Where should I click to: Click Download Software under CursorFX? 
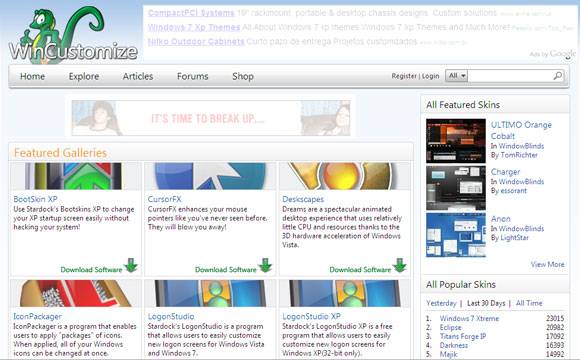[226, 270]
